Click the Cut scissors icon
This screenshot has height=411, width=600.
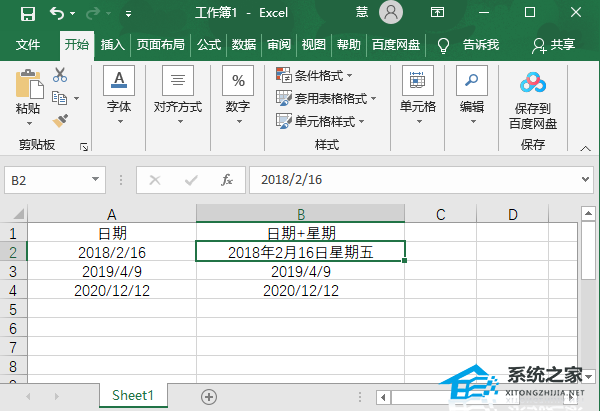coord(60,75)
